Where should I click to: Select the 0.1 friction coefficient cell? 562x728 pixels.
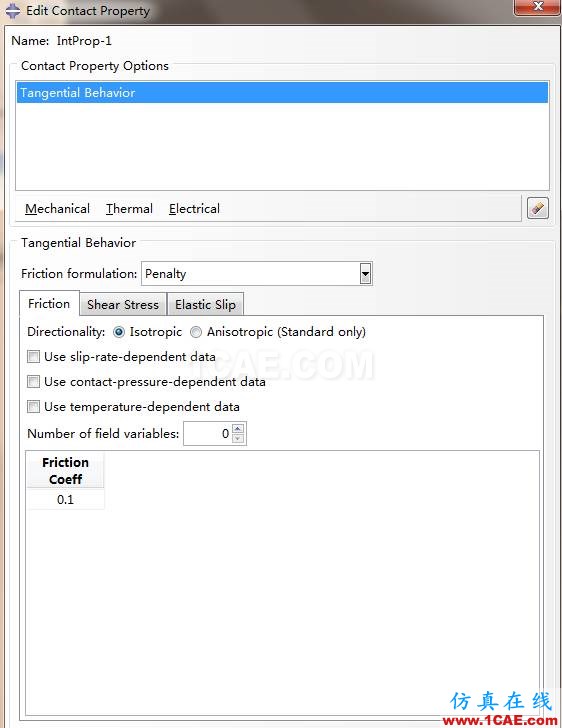click(65, 500)
